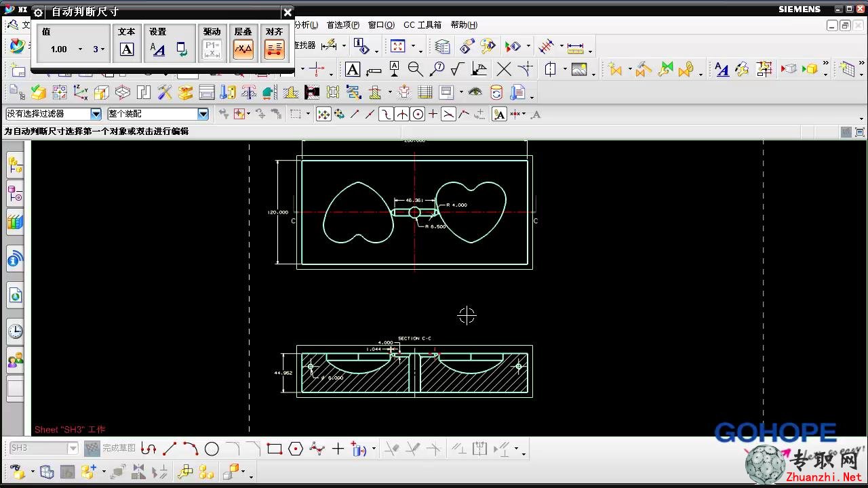The width and height of the screenshot is (868, 488).
Task: Open the 首选项(P) menu
Action: coord(343,25)
